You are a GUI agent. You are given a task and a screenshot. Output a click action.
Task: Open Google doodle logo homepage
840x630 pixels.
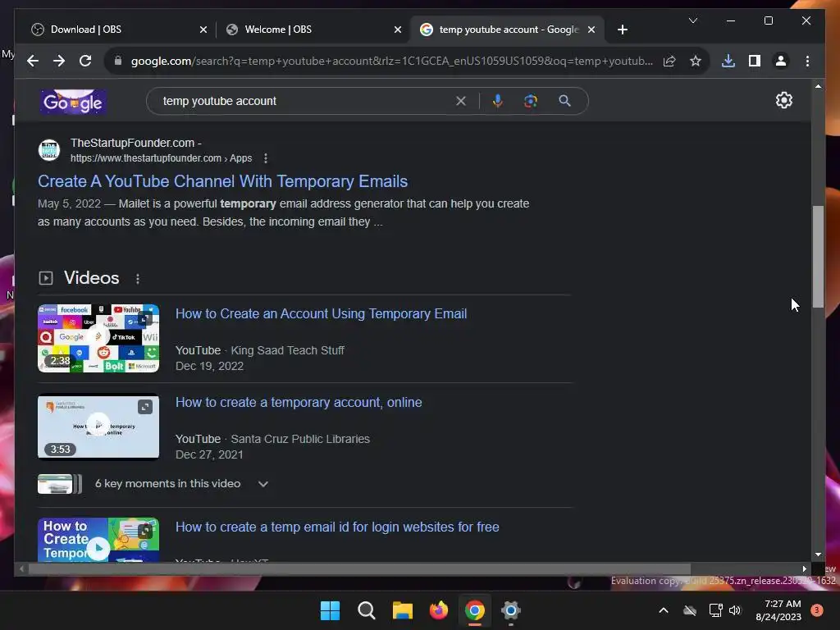(x=73, y=102)
